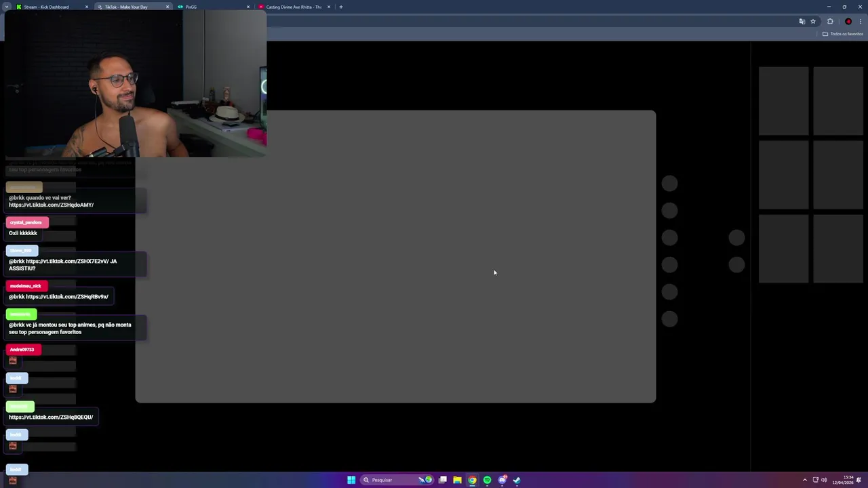Open the Windows Start menu
The image size is (868, 488).
click(x=351, y=480)
